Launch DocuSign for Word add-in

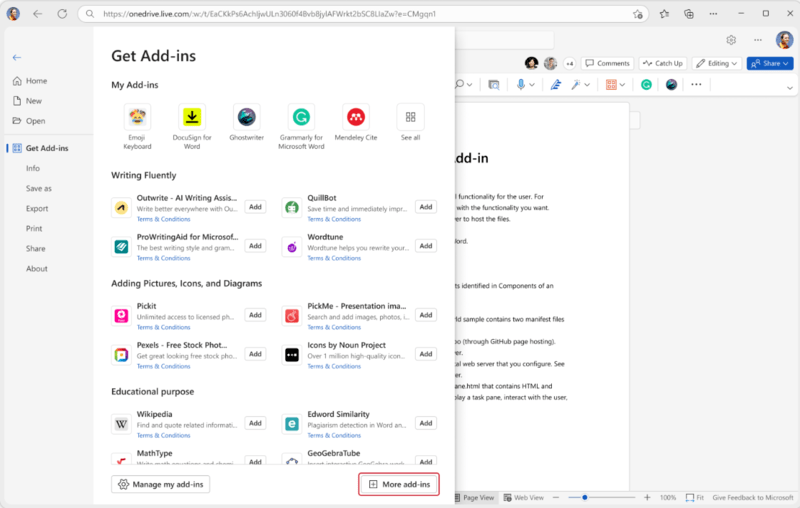[x=192, y=117]
